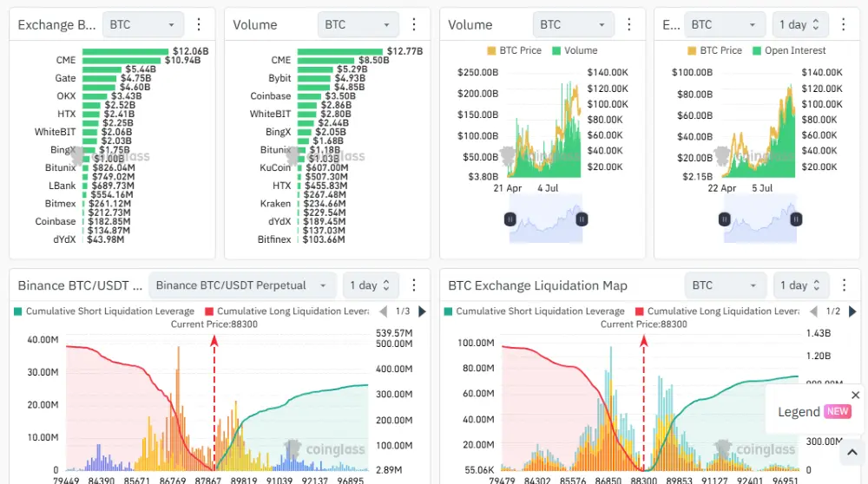Click the Bybit label in Volume bar chart
Viewport: 868px width, 484px height.
click(279, 78)
